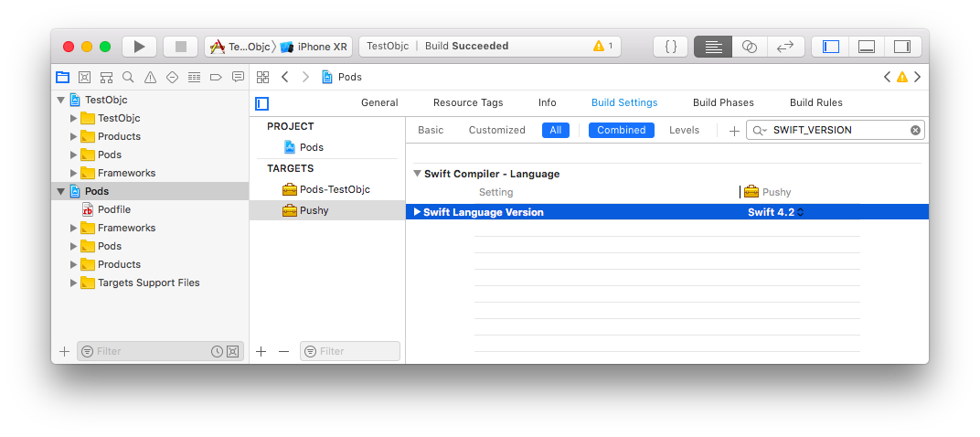Switch to the Info tab
980x437 pixels.
pyautogui.click(x=547, y=102)
